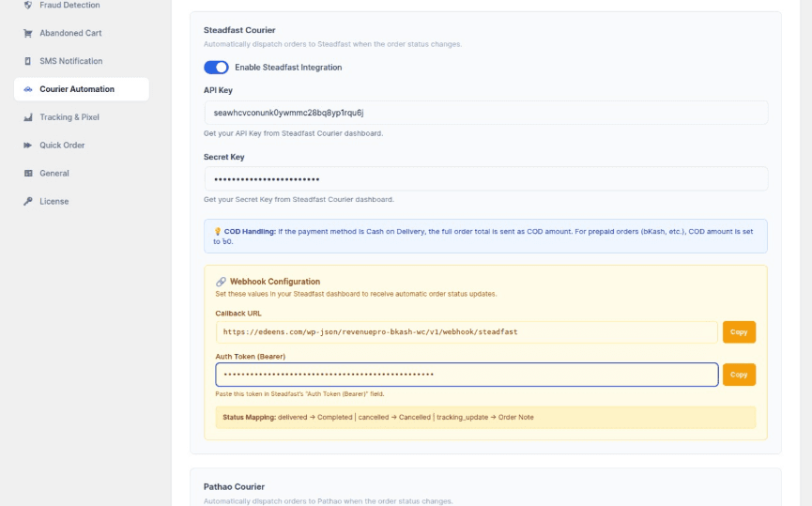Click 'Set these values in your Steadfast' text
This screenshot has width=812, height=506.
pyautogui.click(x=356, y=294)
